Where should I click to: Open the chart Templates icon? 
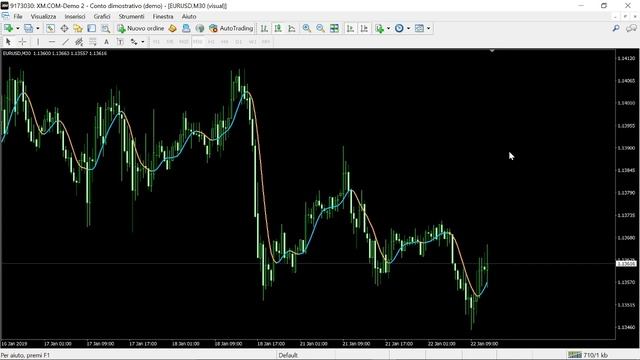(x=419, y=28)
